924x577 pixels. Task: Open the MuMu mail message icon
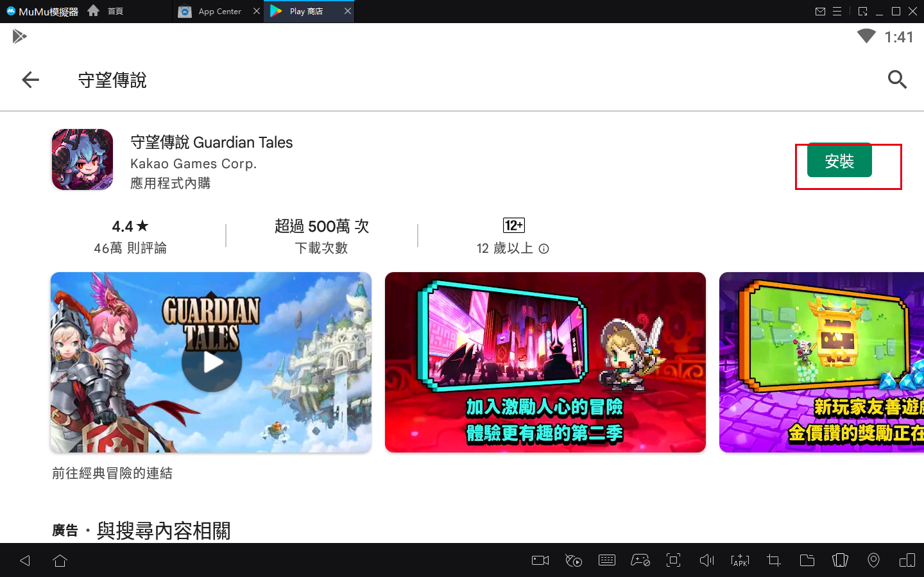tap(820, 11)
